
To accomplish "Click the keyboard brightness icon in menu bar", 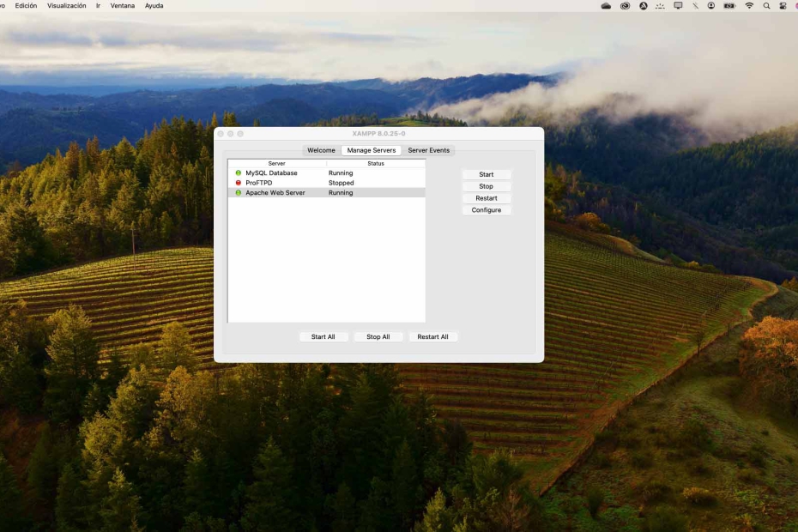I will pyautogui.click(x=660, y=6).
